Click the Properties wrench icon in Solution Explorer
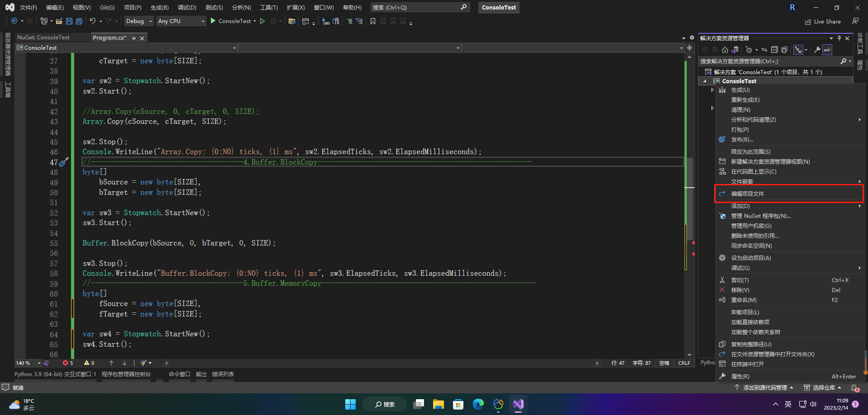 (x=817, y=50)
